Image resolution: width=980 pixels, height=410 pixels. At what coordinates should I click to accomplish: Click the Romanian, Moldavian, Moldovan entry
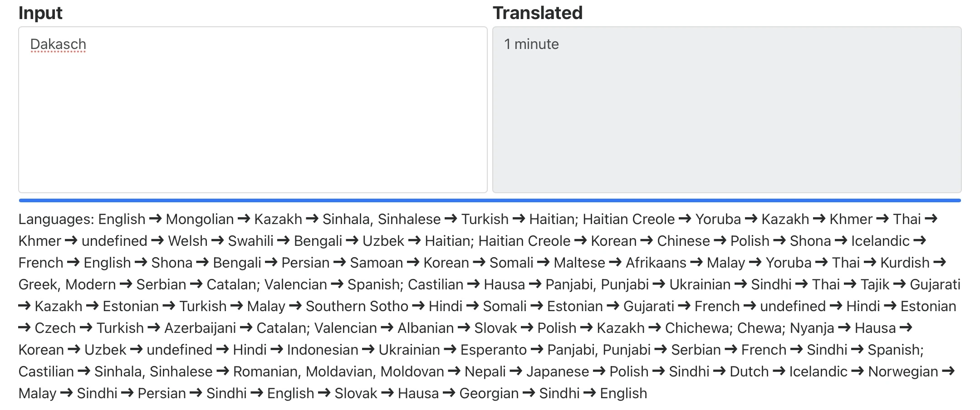click(x=338, y=371)
